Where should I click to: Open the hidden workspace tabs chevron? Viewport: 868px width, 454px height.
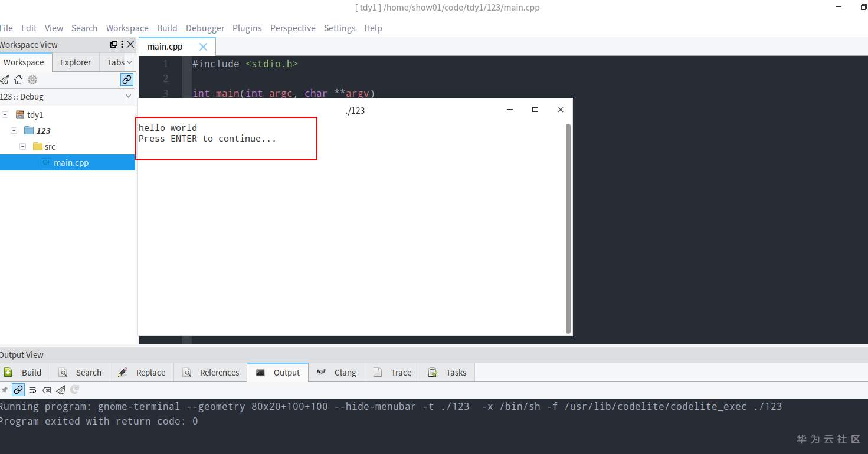(129, 62)
